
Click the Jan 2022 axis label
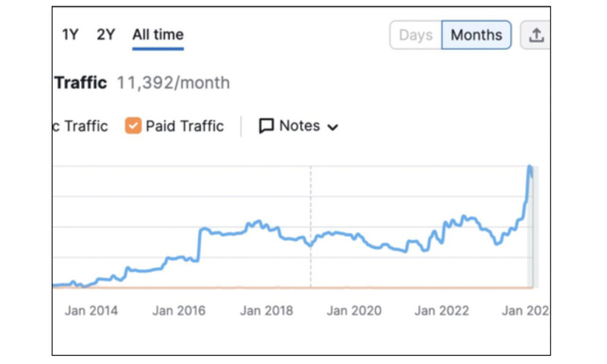click(x=442, y=310)
